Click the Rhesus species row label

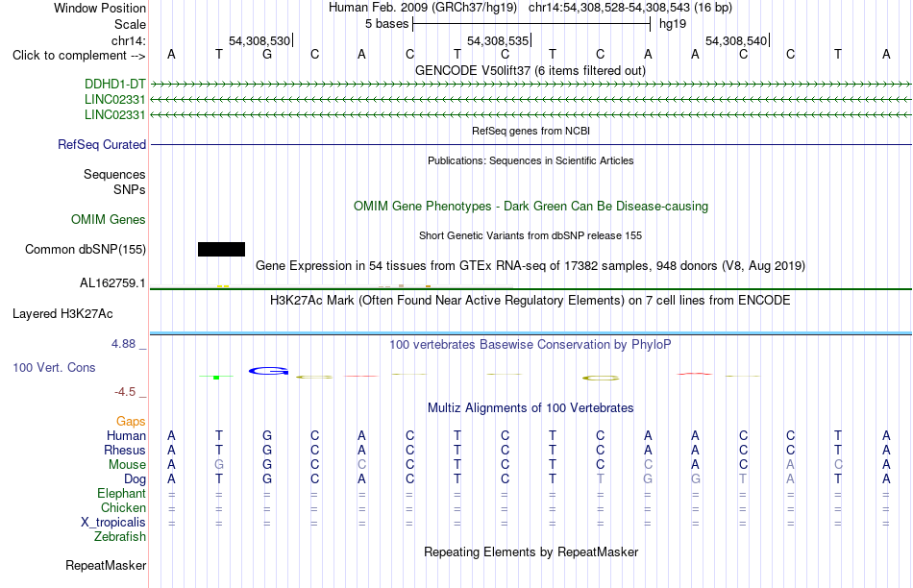pyautogui.click(x=125, y=450)
